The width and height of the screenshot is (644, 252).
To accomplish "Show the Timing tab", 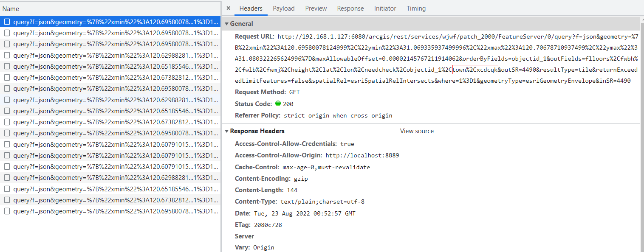I will [x=416, y=8].
